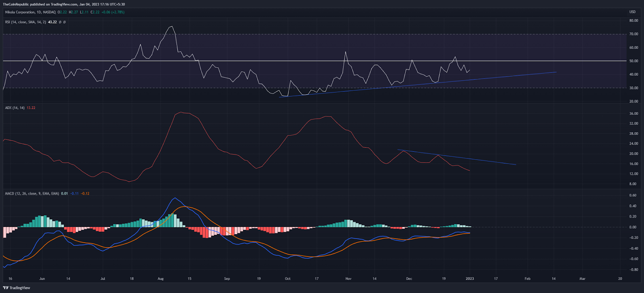Click the 'Dec' date label on time axis
Screen dimensions: 644x293
[x=409, y=279]
